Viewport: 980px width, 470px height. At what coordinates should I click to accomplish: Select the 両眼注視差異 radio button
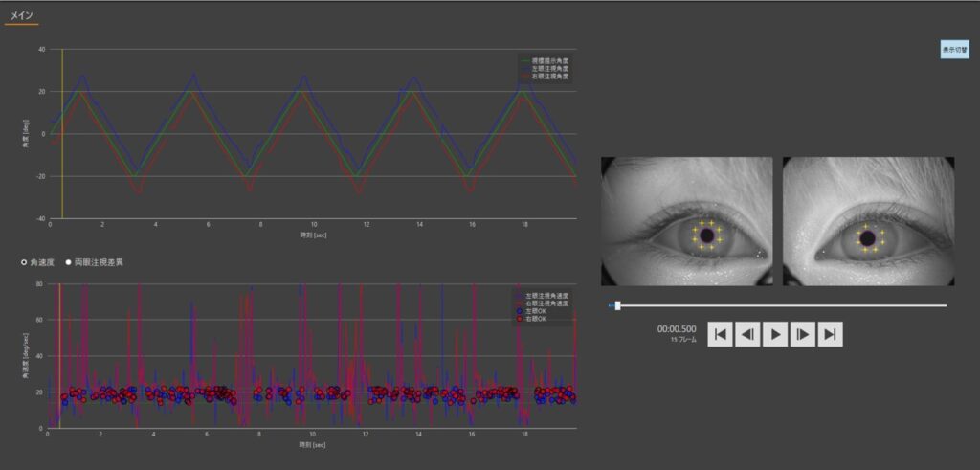pyautogui.click(x=68, y=261)
